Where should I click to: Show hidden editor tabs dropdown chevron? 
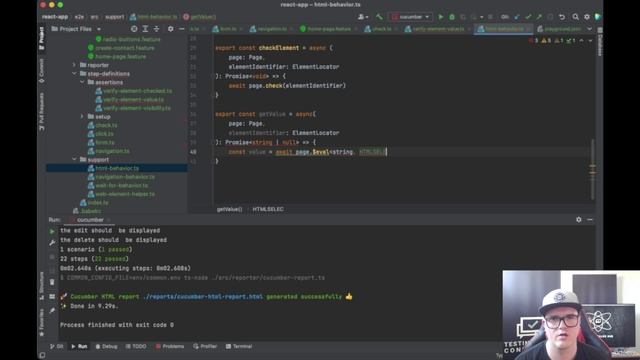(x=589, y=29)
